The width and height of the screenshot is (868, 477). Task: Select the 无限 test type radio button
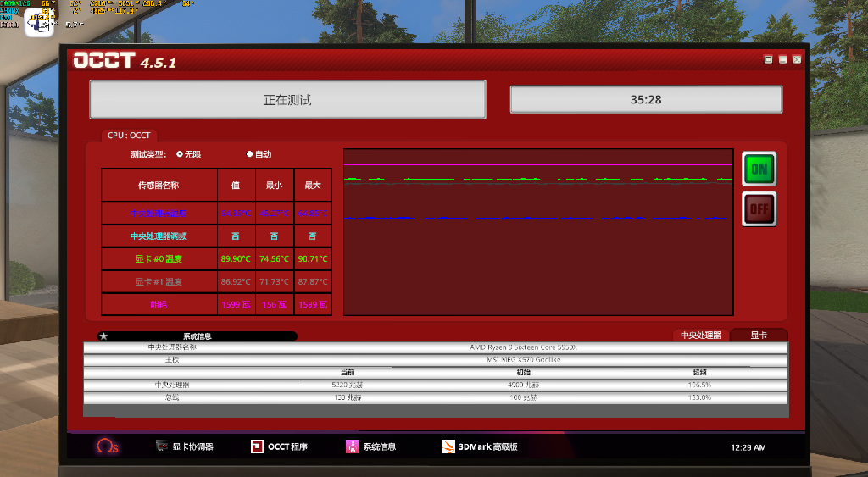(x=180, y=154)
